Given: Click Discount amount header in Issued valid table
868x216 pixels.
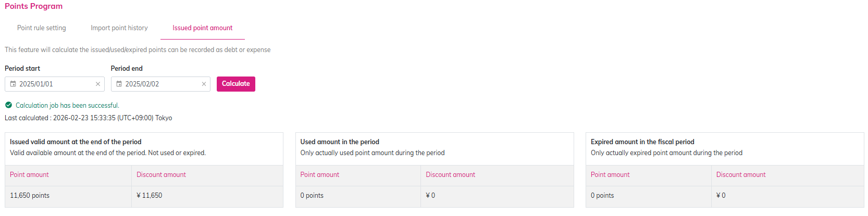Looking at the screenshot, I should [161, 175].
